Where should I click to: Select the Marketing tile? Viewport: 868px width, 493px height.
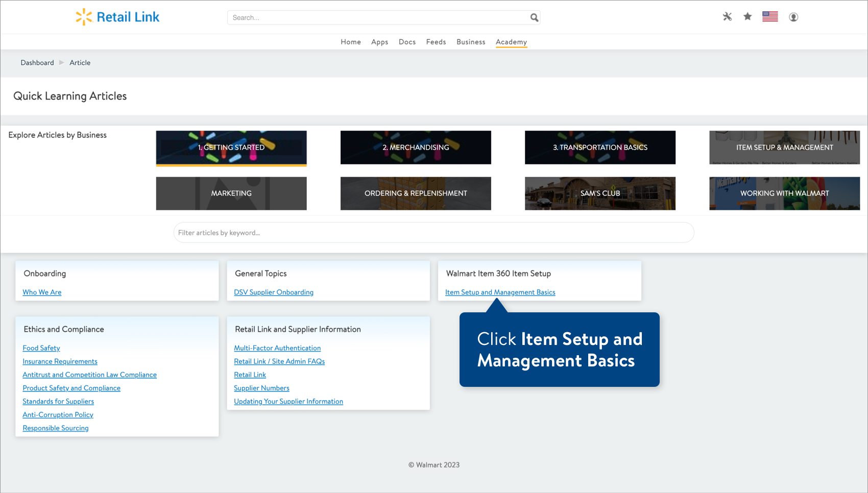[x=231, y=193]
